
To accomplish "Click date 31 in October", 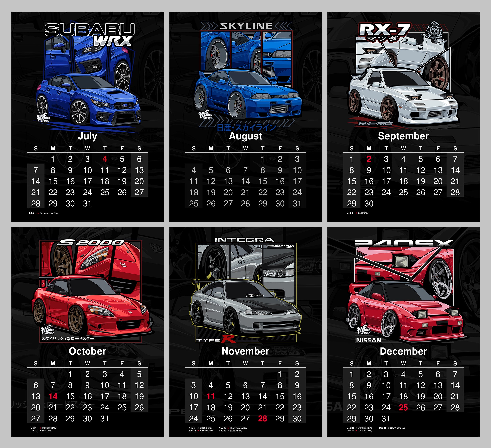I will pos(105,418).
